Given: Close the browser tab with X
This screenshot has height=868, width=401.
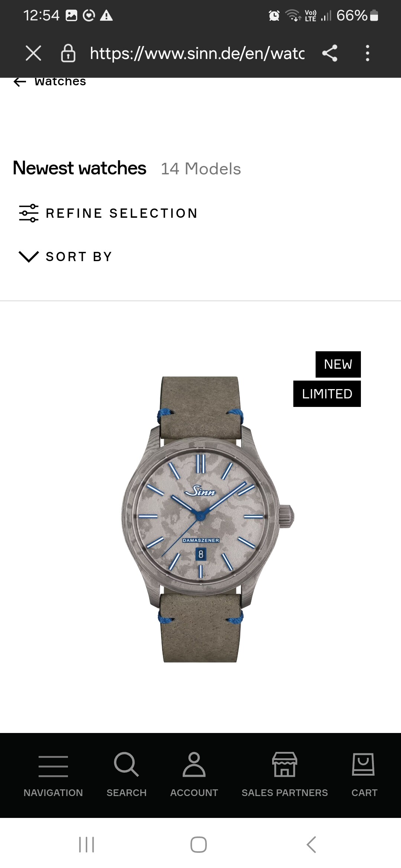Looking at the screenshot, I should coord(33,53).
